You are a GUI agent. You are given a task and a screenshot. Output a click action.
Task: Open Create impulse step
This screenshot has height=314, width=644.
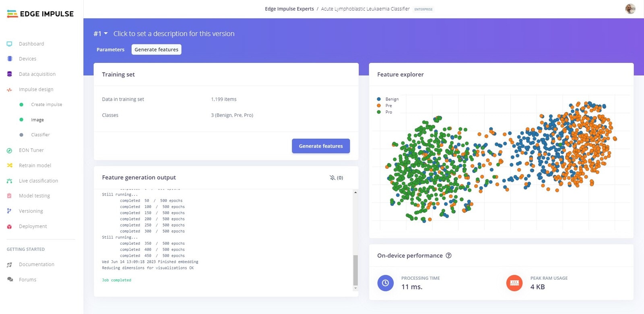tap(47, 105)
